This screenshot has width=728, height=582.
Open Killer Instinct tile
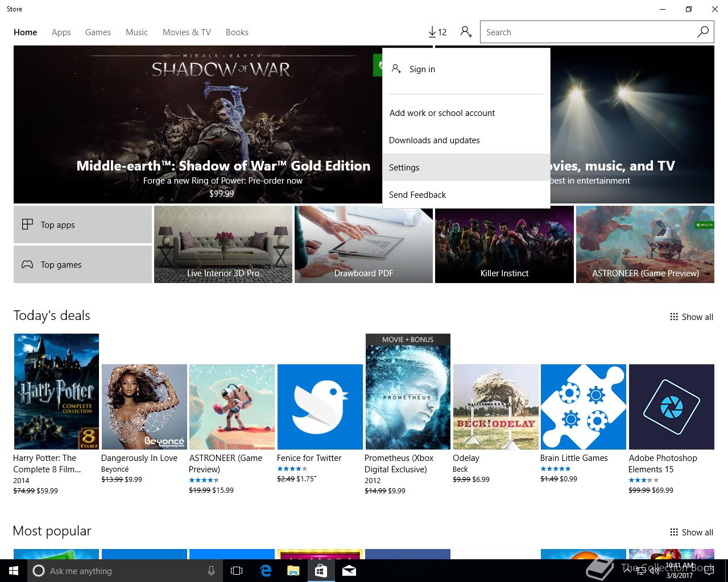point(504,244)
